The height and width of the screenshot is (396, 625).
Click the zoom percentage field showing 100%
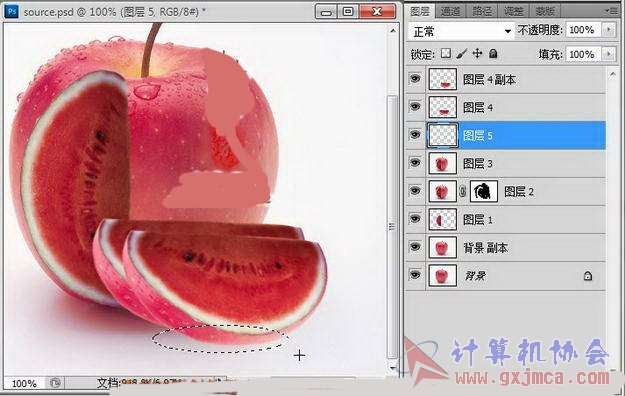click(x=25, y=384)
